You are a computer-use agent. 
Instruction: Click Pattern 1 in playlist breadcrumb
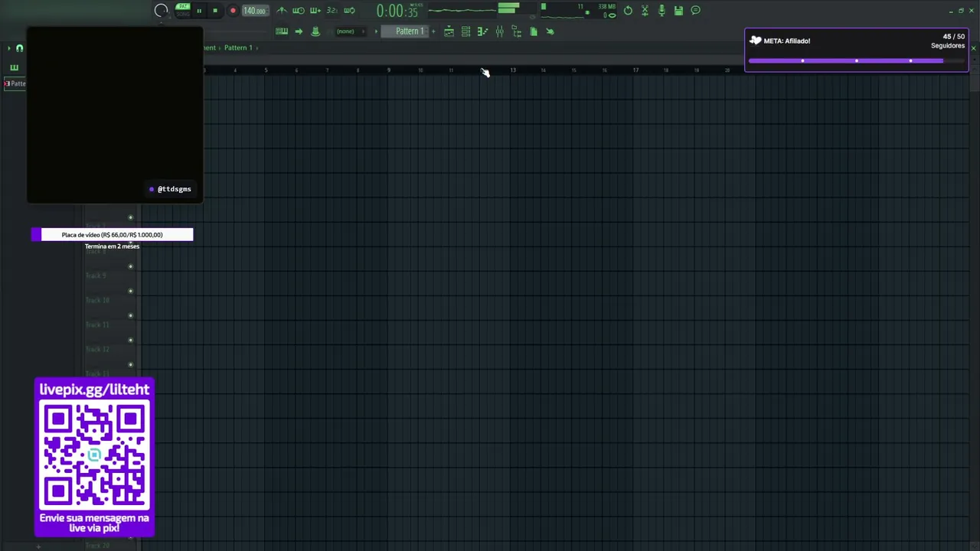(x=238, y=47)
